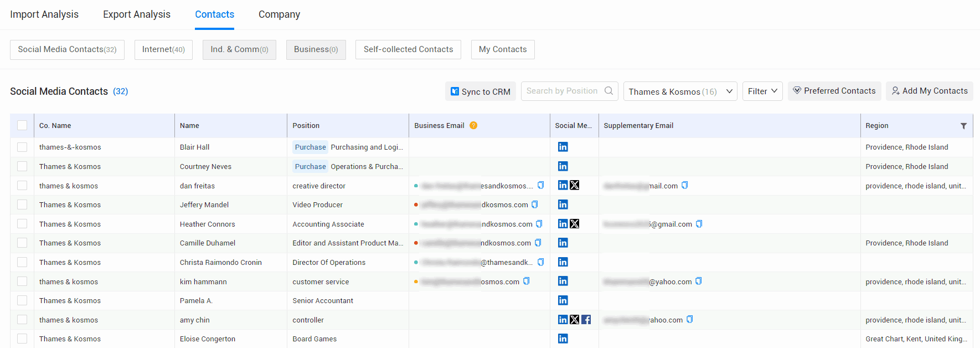Open the Company tab
This screenshot has width=980, height=348.
click(x=279, y=14)
